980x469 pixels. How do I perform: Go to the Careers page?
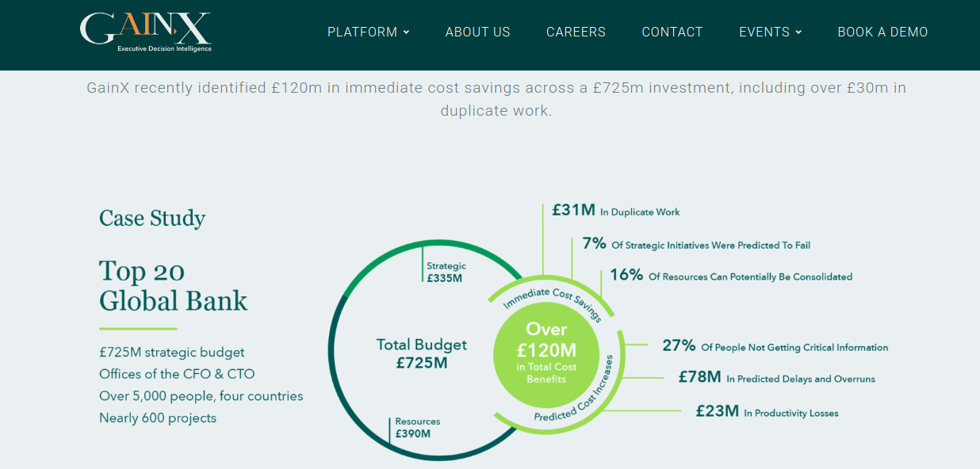coord(576,32)
